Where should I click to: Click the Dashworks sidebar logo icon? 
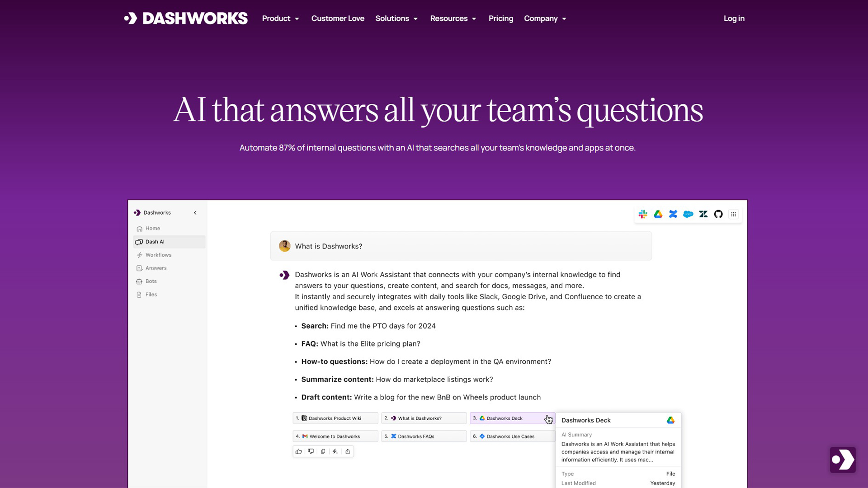point(137,213)
